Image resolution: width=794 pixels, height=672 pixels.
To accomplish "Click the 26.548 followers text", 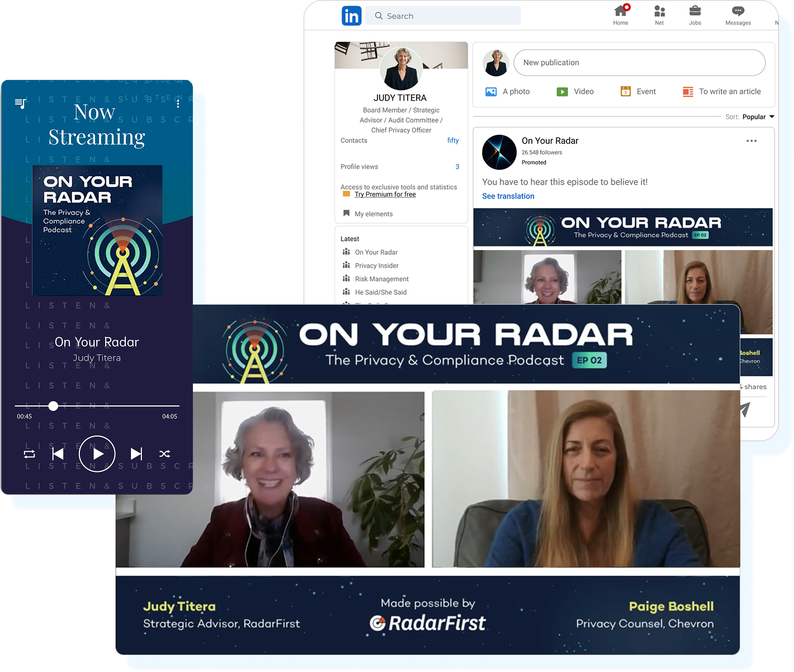I will [x=542, y=153].
